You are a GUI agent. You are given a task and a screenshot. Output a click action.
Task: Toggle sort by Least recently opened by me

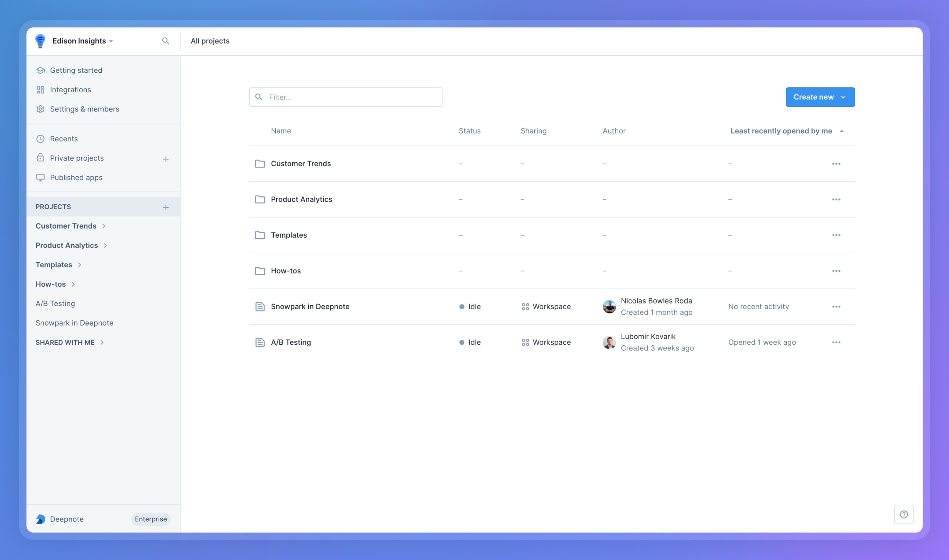click(787, 131)
